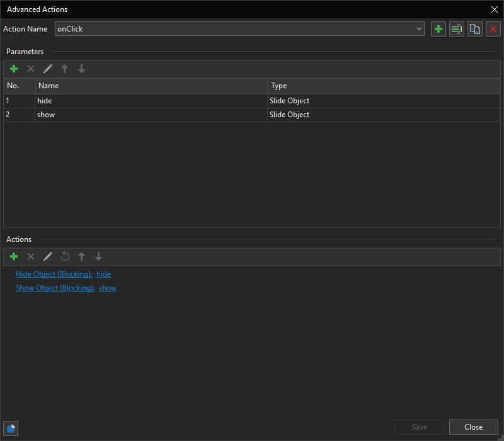This screenshot has width=504, height=441.
Task: Select the 'hide' parameter row
Action: click(x=151, y=101)
